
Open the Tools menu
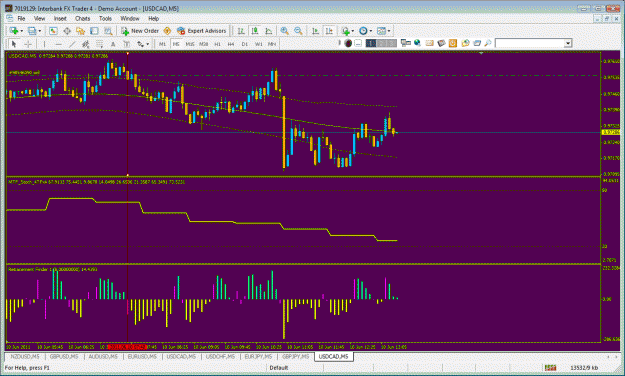[105, 18]
